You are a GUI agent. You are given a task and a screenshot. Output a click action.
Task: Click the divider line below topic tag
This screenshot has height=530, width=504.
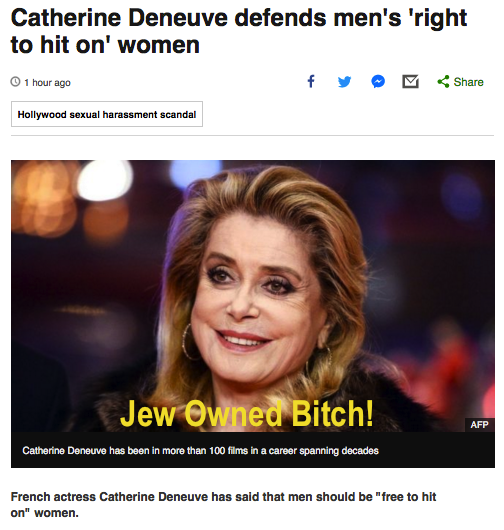(x=253, y=136)
